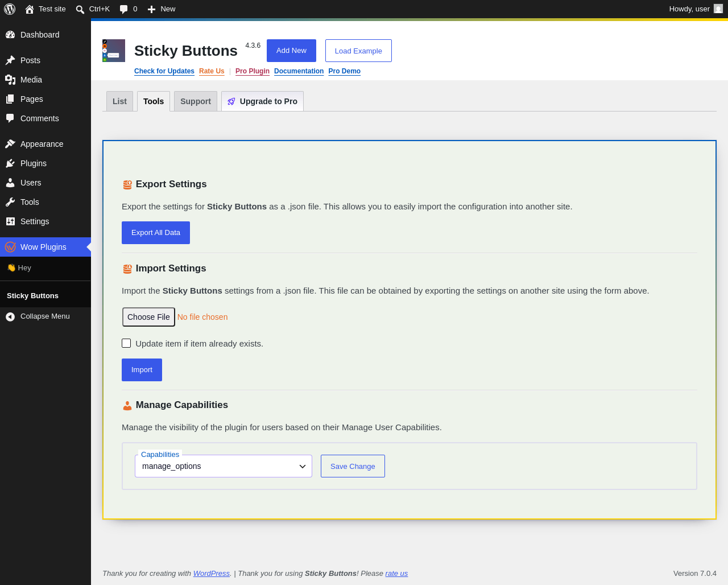Click the Manage Capabilities user icon
This screenshot has height=585, width=728.
[x=127, y=405]
